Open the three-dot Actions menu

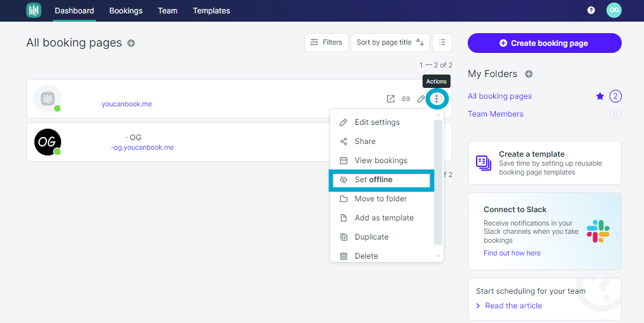pyautogui.click(x=437, y=99)
